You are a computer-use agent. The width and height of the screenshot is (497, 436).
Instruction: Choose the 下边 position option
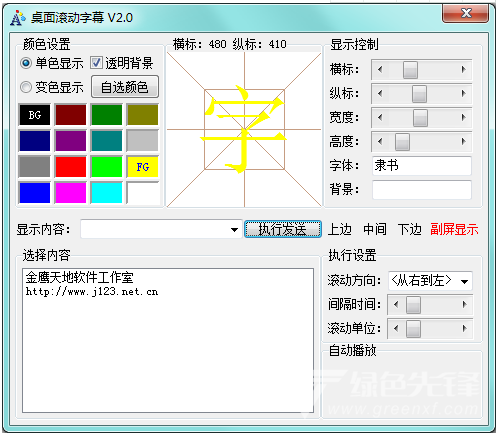[x=410, y=229]
